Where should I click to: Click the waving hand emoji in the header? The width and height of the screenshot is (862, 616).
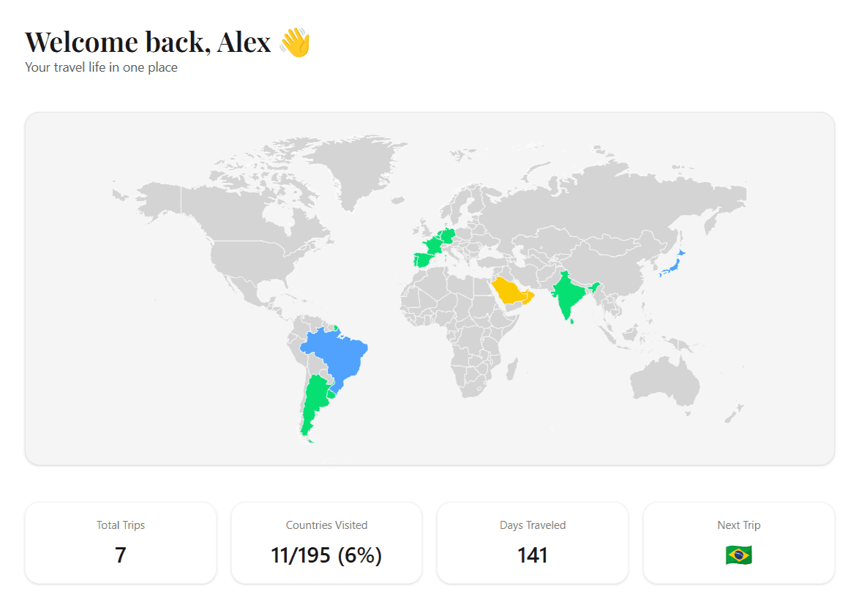(296, 42)
